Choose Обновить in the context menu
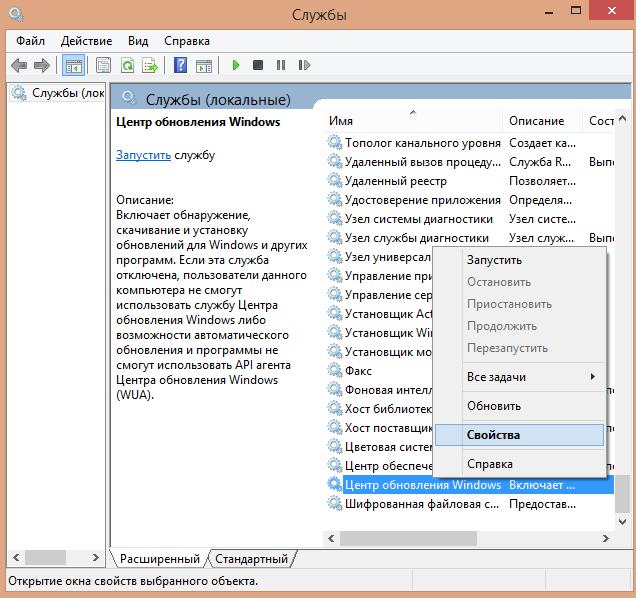Screen dimensions: 636x598 click(520, 406)
